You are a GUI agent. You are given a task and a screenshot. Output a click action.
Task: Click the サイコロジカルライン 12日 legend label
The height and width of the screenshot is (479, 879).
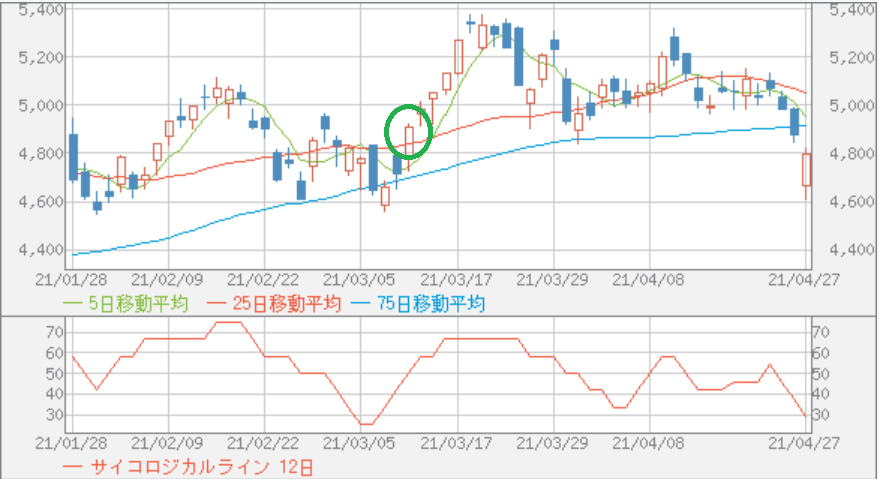tap(202, 467)
